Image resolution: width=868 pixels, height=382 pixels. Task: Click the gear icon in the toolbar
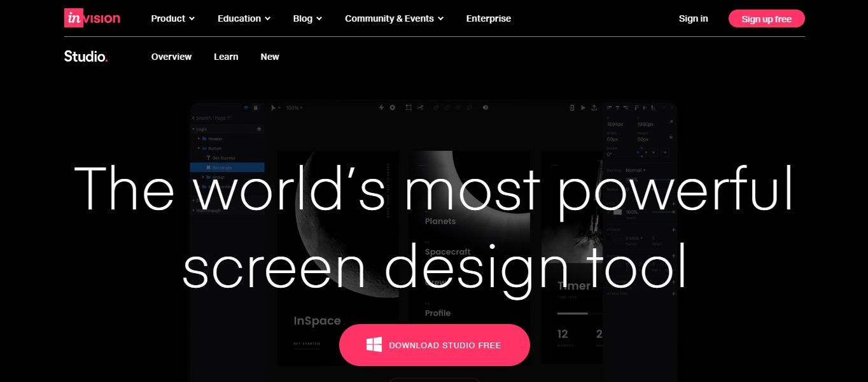(x=392, y=108)
